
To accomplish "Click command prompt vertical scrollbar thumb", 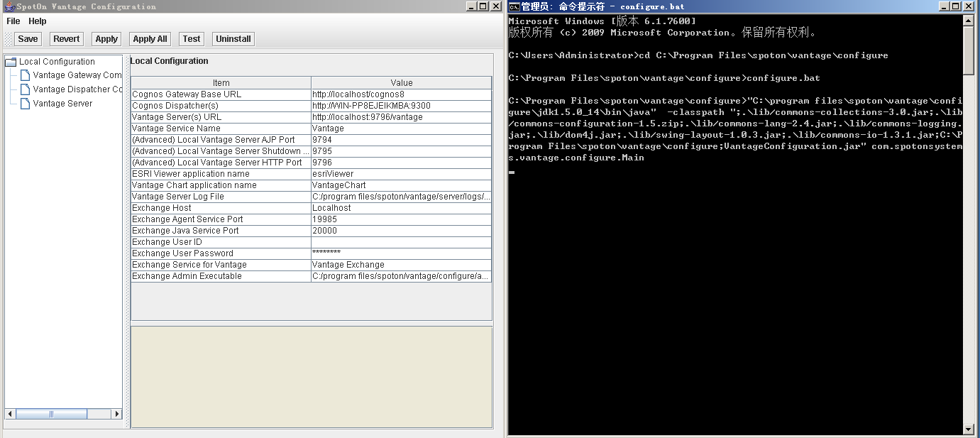I will [x=969, y=50].
